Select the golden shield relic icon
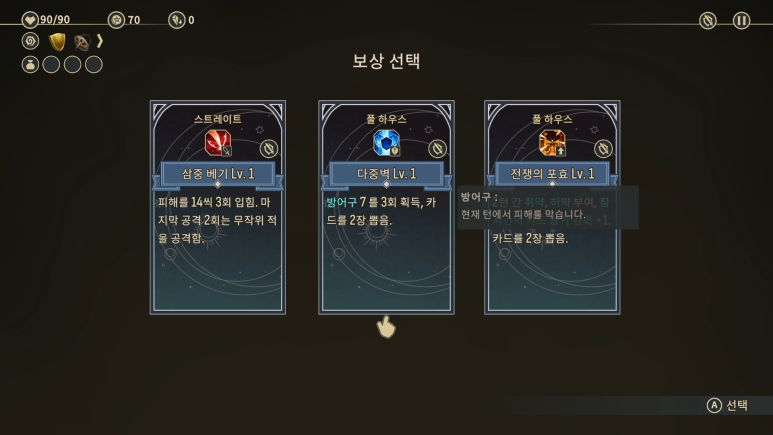Screen dimensions: 773x435 point(57,41)
